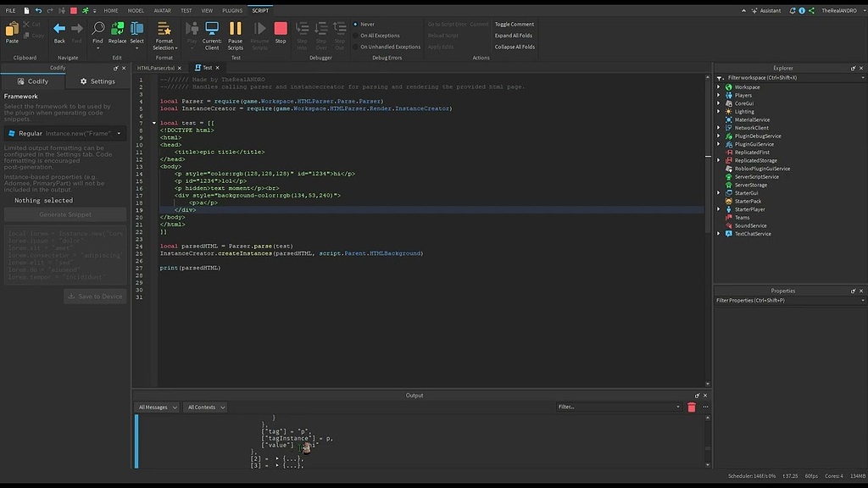
Task: Open the All Messages dropdown in Output
Action: [x=156, y=407]
